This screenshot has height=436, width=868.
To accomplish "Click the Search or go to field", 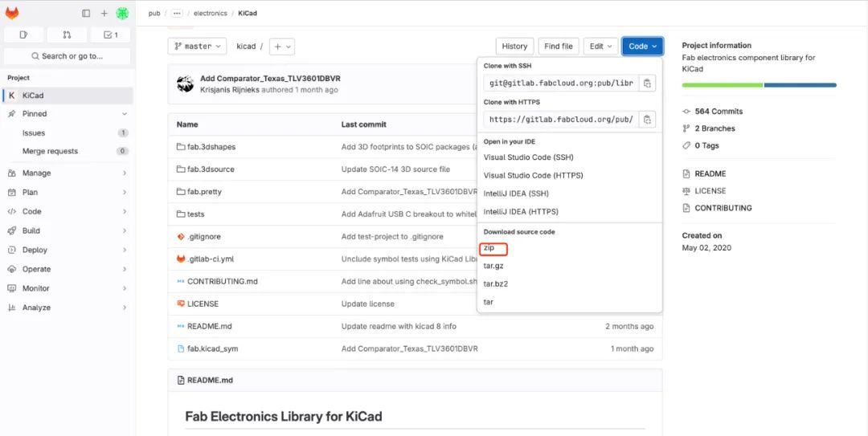I will (x=67, y=56).
